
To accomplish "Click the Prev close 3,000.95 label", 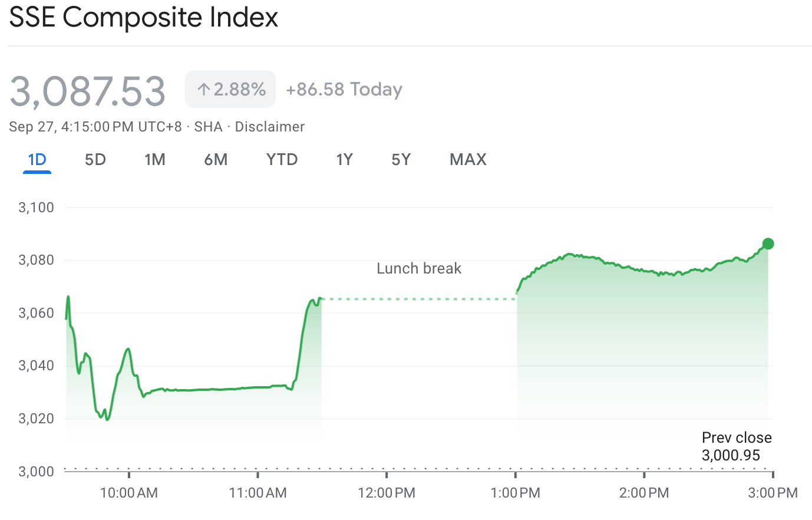I will coord(736,446).
